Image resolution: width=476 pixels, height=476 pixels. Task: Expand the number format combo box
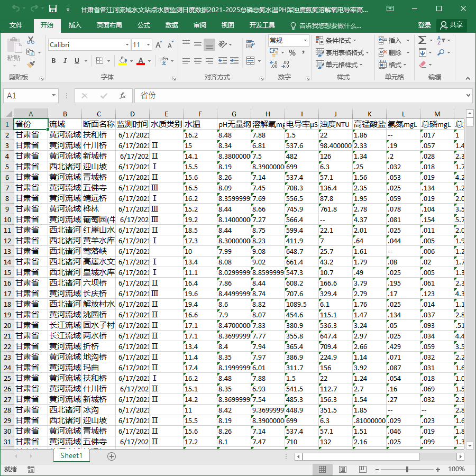coord(305,40)
